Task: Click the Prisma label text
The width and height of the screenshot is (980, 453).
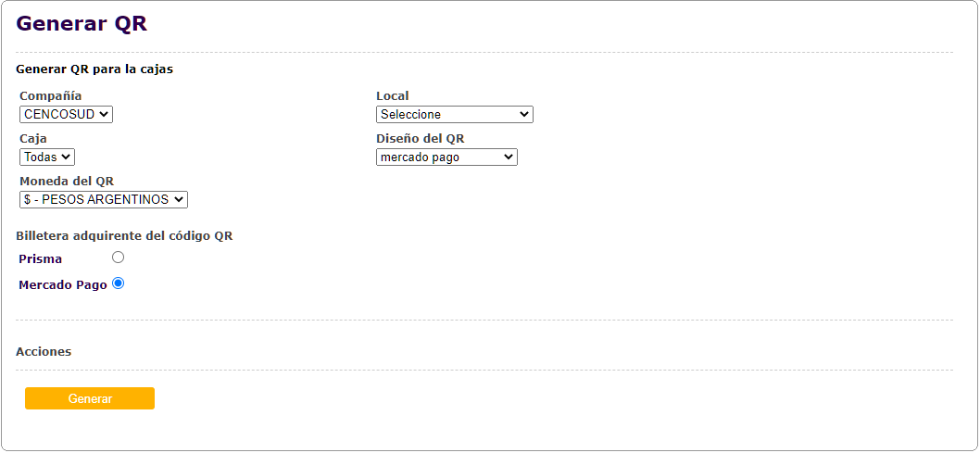Action: [41, 259]
